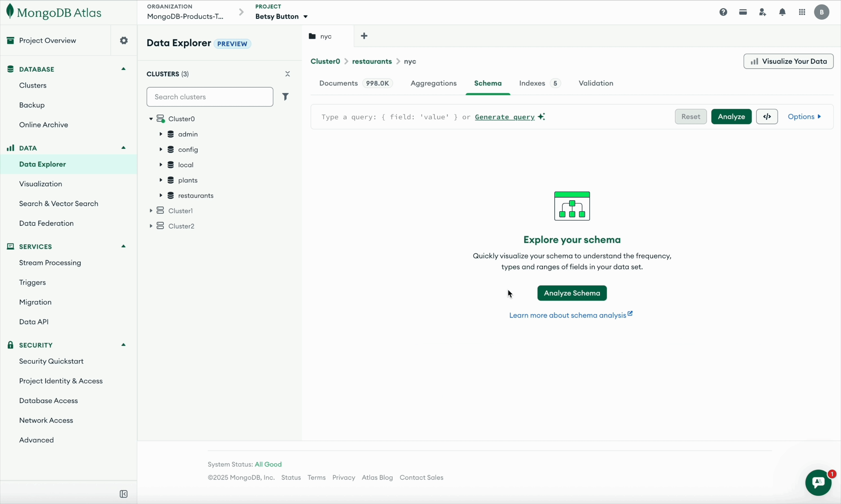The image size is (841, 504).
Task: Open notifications bell icon
Action: point(782,12)
